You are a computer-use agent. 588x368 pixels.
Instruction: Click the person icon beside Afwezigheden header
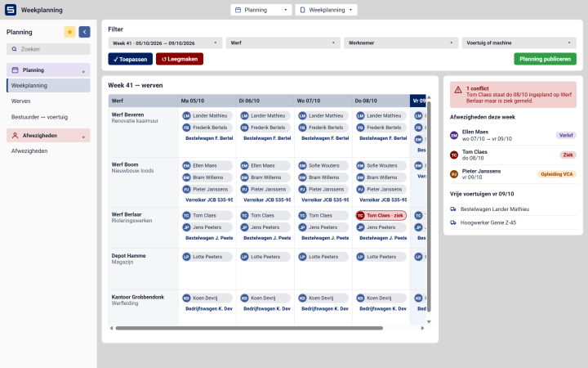coord(15,135)
